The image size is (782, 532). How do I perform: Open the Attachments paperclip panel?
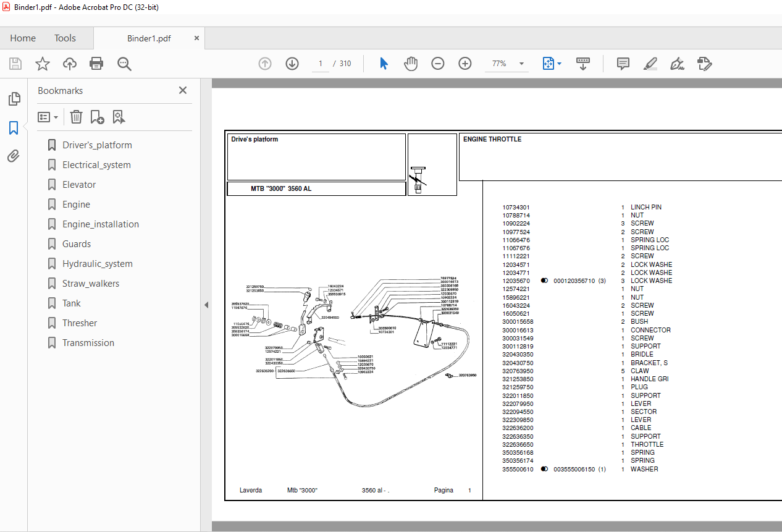14,156
